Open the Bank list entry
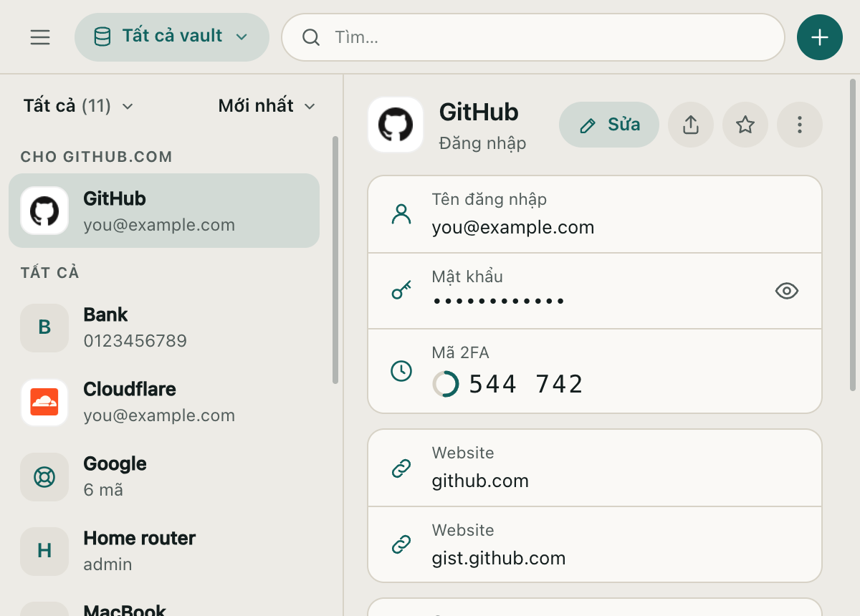The width and height of the screenshot is (860, 616). tap(164, 328)
